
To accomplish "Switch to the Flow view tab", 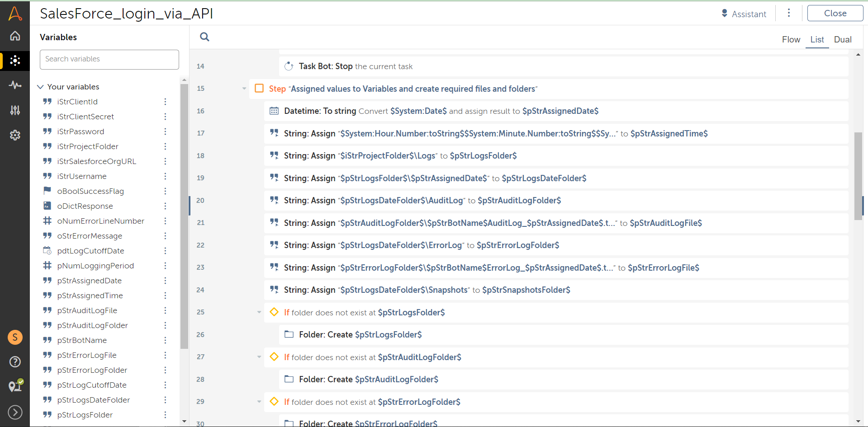I will coord(791,40).
